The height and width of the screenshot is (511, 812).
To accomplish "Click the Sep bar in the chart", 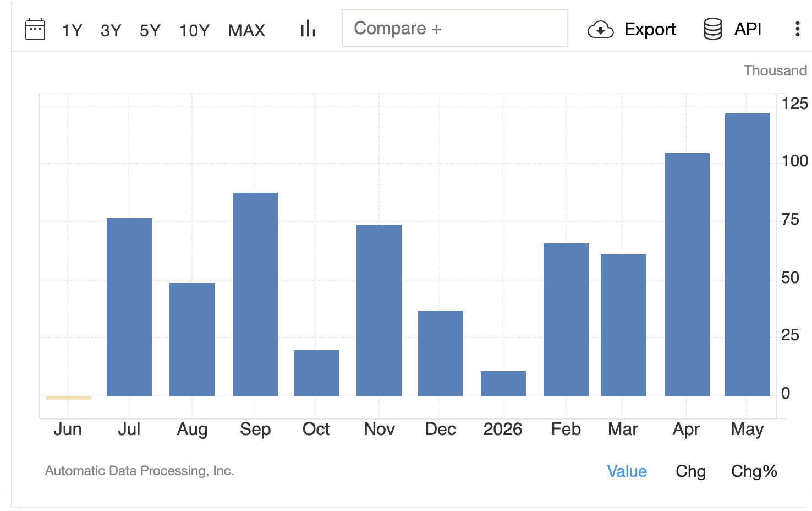I will pos(256,295).
